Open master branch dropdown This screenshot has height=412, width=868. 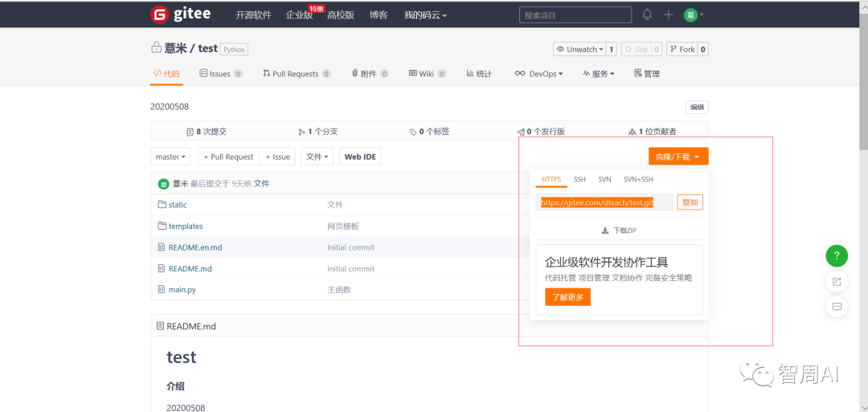coord(170,157)
